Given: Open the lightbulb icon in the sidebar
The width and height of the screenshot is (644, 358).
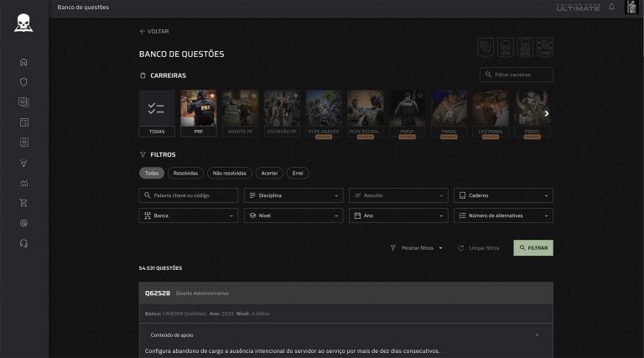Looking at the screenshot, I should 23,163.
